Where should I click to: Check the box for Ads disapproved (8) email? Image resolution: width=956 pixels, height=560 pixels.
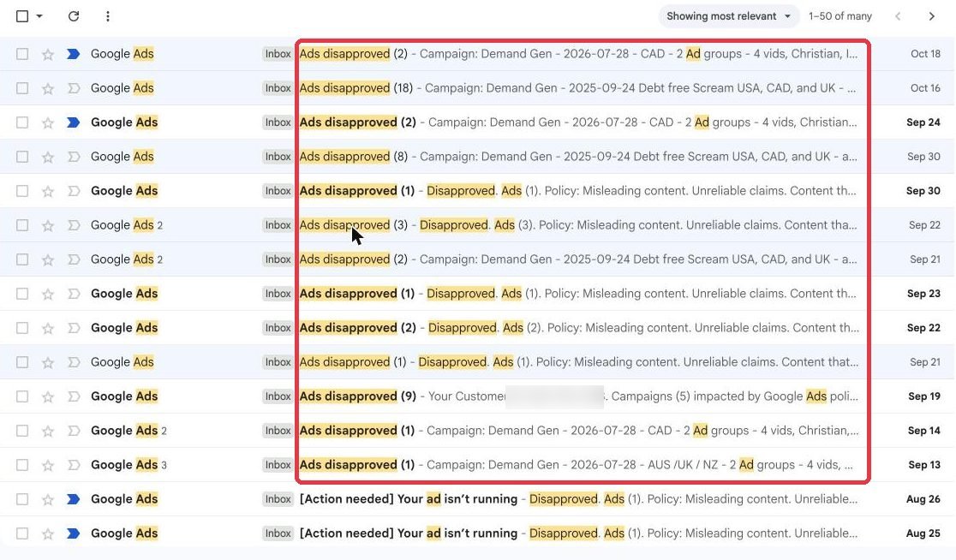pyautogui.click(x=22, y=157)
